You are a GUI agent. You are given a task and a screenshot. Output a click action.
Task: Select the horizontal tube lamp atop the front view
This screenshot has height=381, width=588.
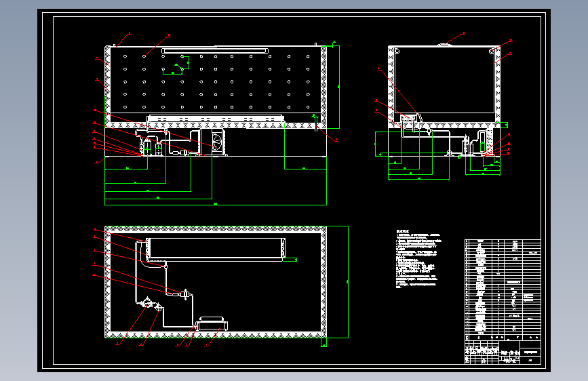click(215, 51)
